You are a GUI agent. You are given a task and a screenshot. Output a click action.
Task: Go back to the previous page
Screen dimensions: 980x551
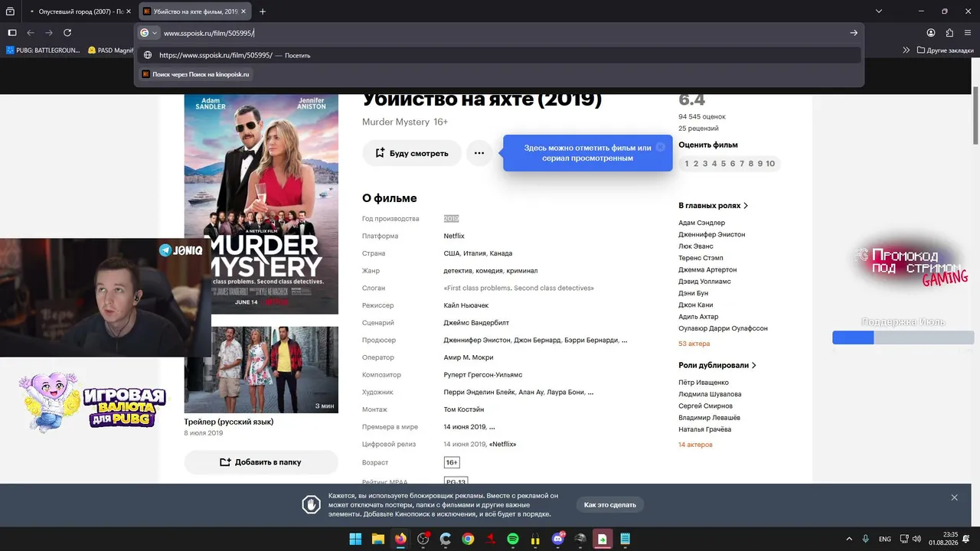(x=31, y=33)
